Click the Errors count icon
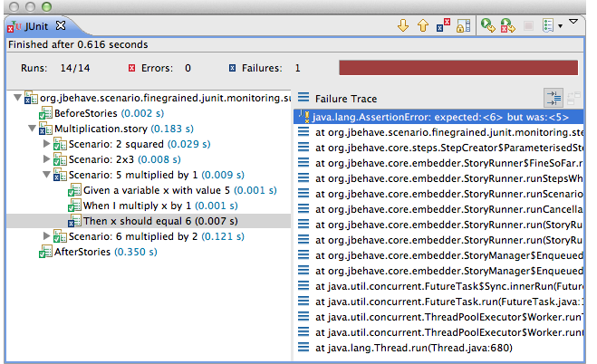Screen dimensions: 597x364 [x=131, y=68]
